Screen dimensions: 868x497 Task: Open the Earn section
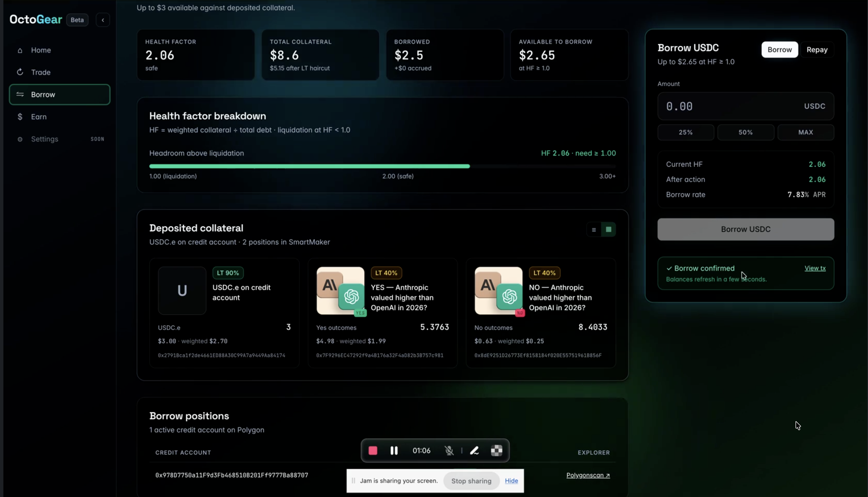pyautogui.click(x=60, y=117)
